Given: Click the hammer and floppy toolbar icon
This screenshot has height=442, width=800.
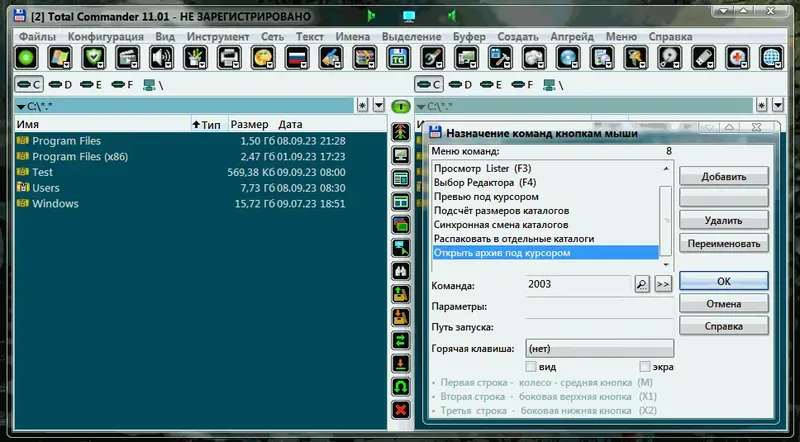Looking at the screenshot, I should click(501, 58).
